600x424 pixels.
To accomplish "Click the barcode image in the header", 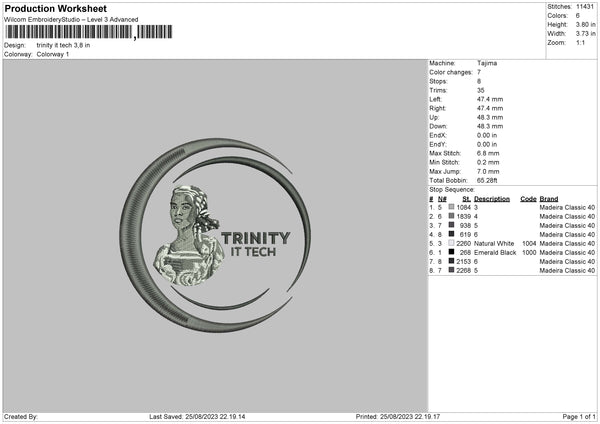I will [x=89, y=32].
